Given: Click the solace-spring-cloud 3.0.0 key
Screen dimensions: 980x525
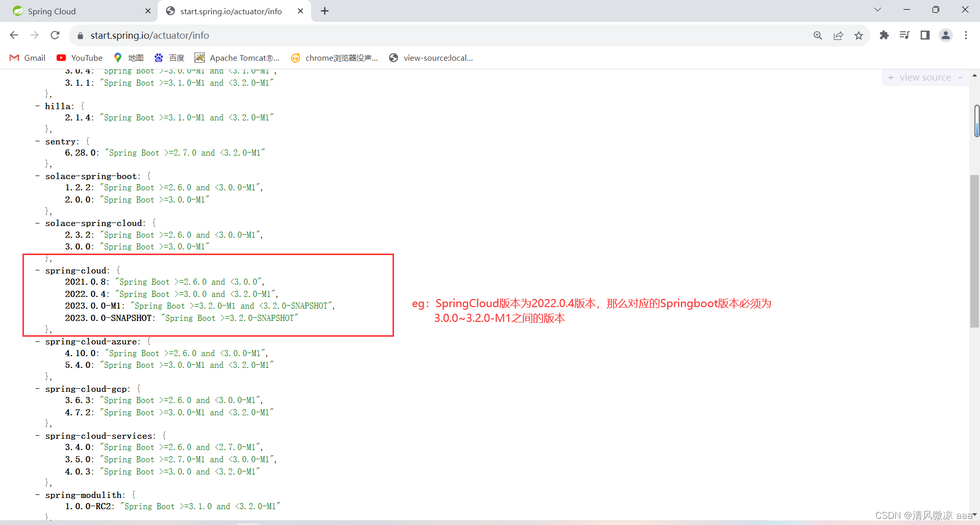Looking at the screenshot, I should click(78, 246).
